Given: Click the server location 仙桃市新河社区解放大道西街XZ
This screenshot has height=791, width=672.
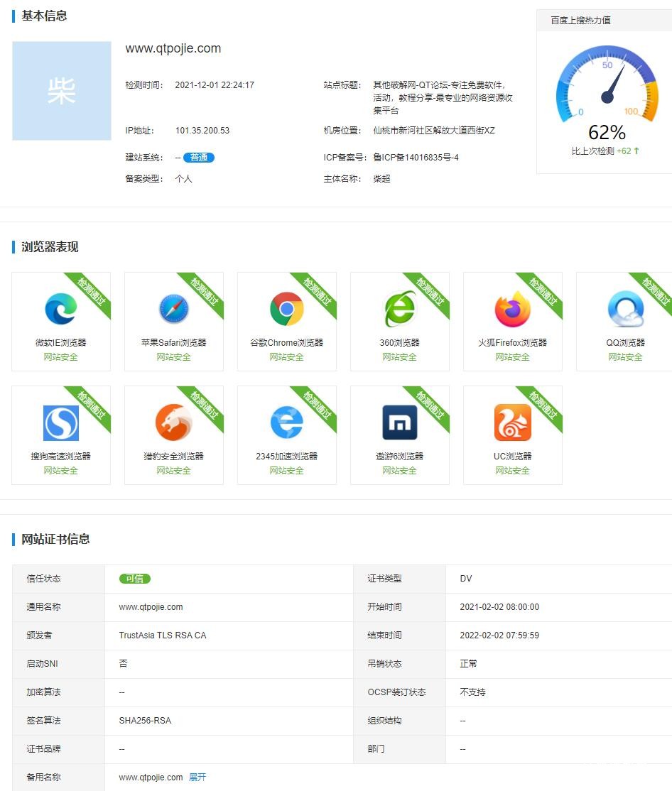Looking at the screenshot, I should tap(434, 131).
